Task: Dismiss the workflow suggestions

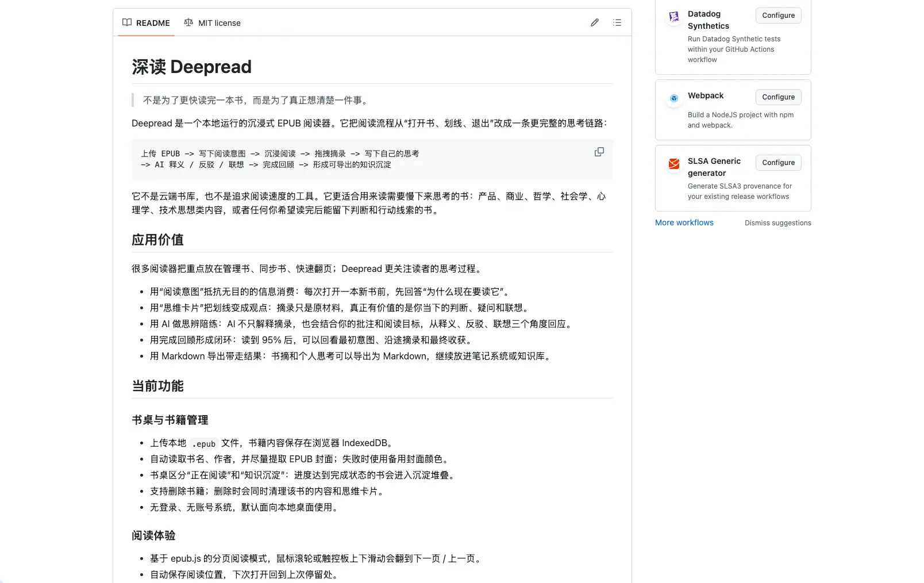Action: (x=777, y=223)
